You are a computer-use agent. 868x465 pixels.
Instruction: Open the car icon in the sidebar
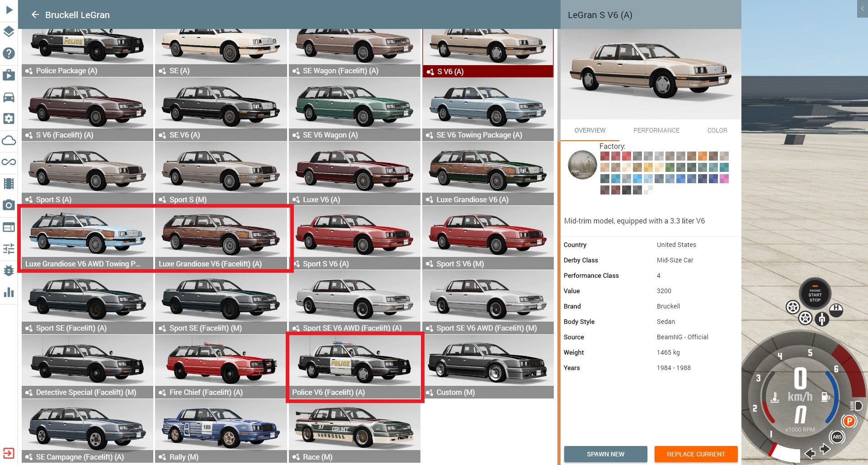point(9,97)
